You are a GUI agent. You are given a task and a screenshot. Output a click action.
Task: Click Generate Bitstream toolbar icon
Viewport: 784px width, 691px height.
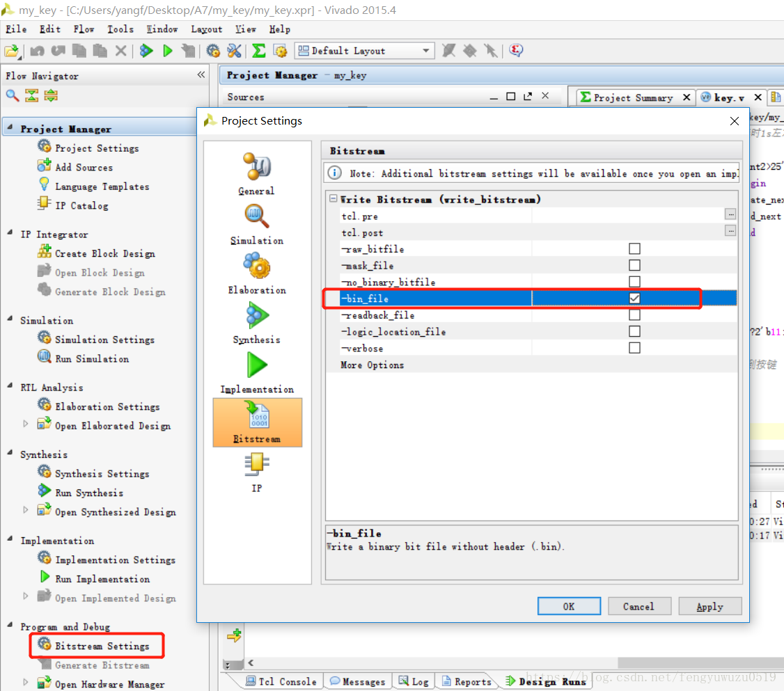pos(189,51)
